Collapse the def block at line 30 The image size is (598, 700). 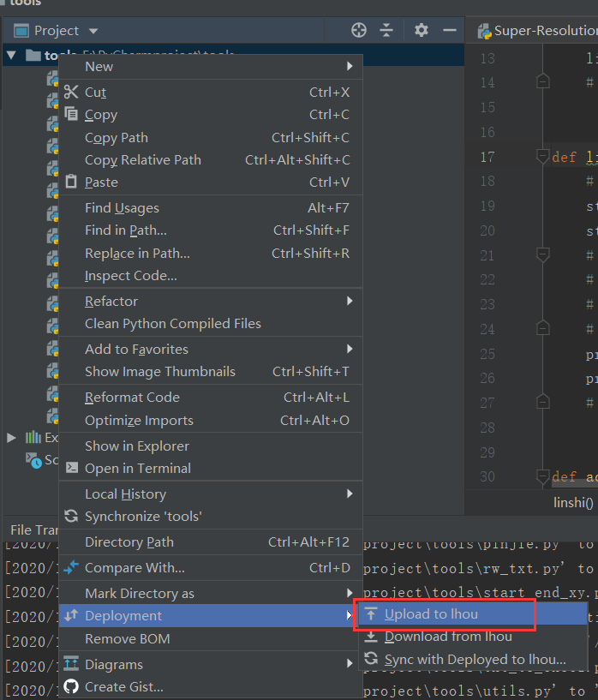542,476
